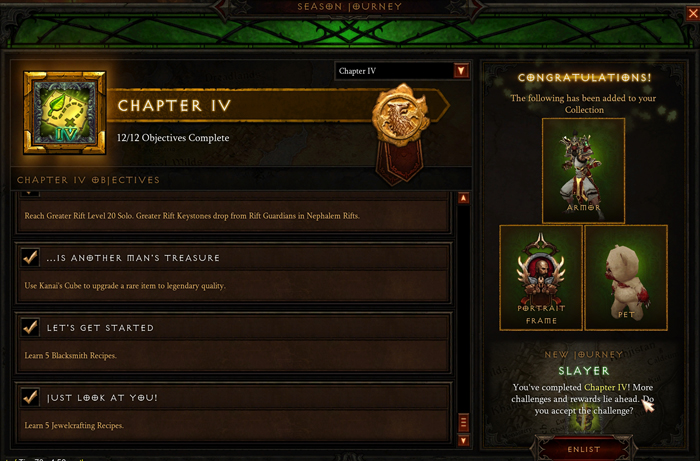The image size is (700, 461).
Task: Click the Chapter IV Objectives header
Action: click(88, 180)
